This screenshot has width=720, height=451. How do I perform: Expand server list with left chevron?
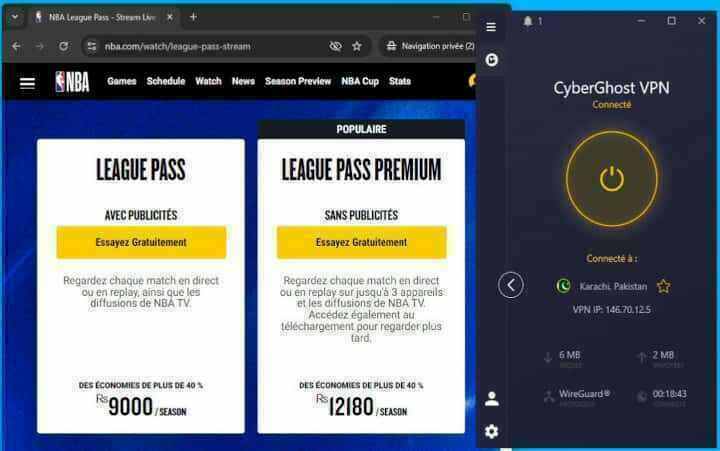tap(511, 285)
